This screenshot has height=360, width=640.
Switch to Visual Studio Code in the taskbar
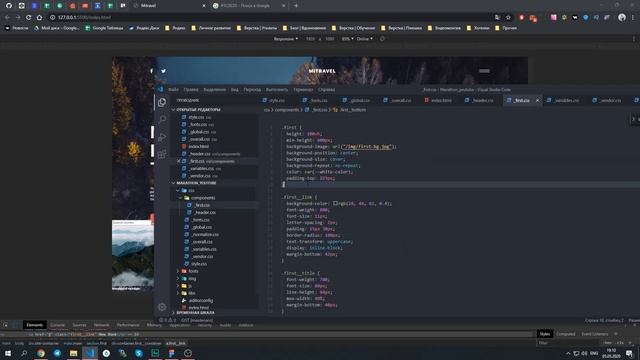90,353
